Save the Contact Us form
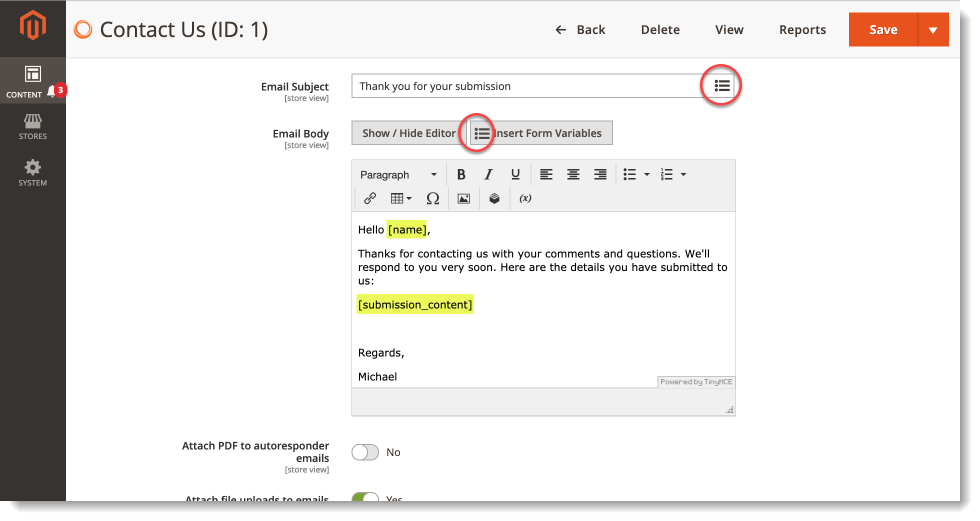The image size is (980, 521). pos(883,29)
